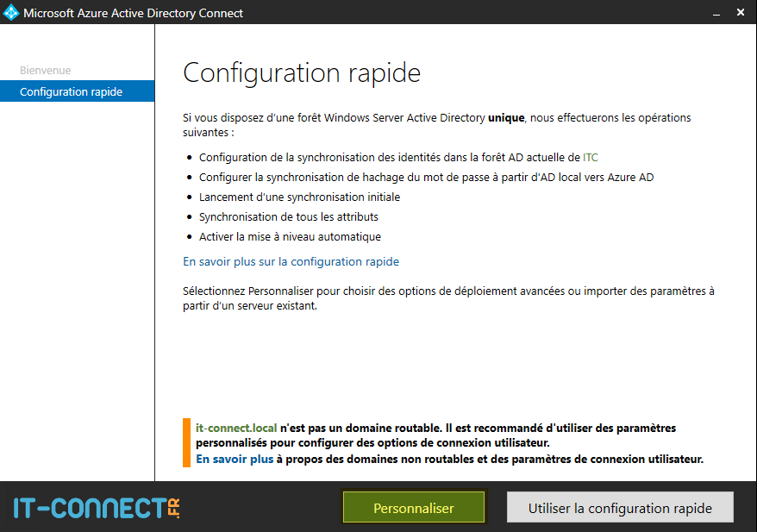The height and width of the screenshot is (532, 757).
Task: Click the orange warning indicator bar
Action: point(185,441)
